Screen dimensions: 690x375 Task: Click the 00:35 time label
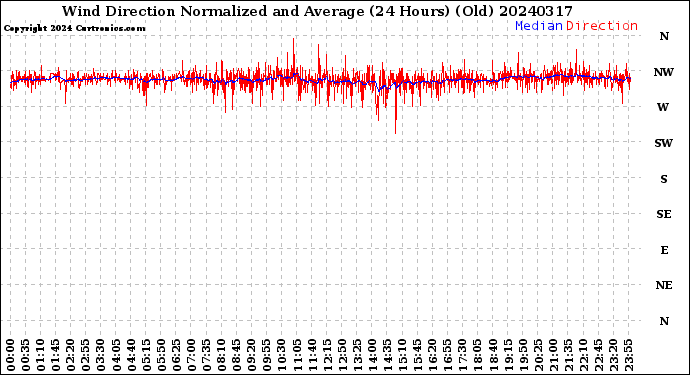click(x=26, y=355)
